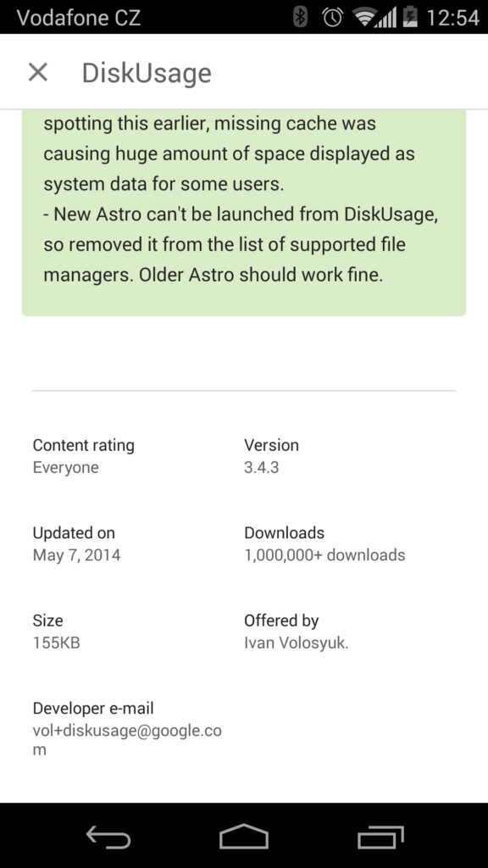Tap the battery charging status icon
Viewport: 488px width, 868px height.
click(x=411, y=17)
